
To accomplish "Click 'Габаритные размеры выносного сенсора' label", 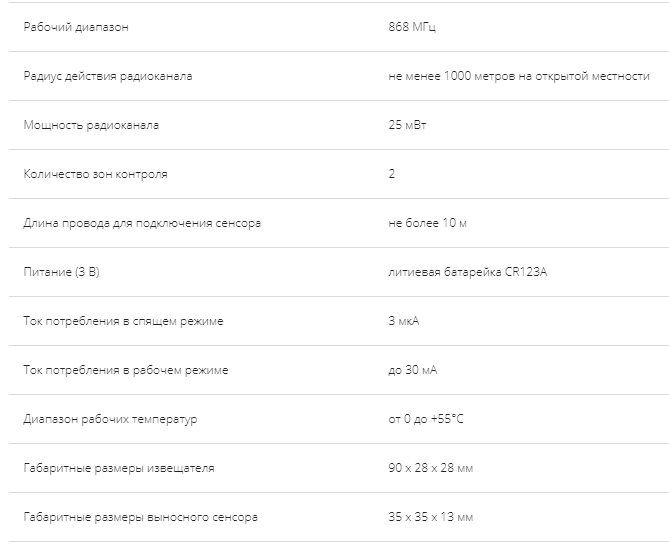I will (x=141, y=517).
